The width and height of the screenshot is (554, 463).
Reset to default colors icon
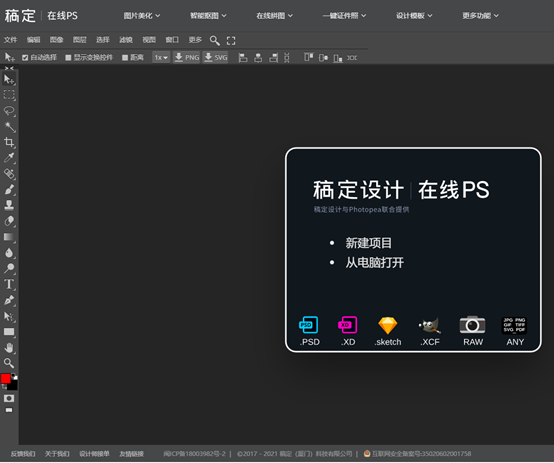coord(14,377)
